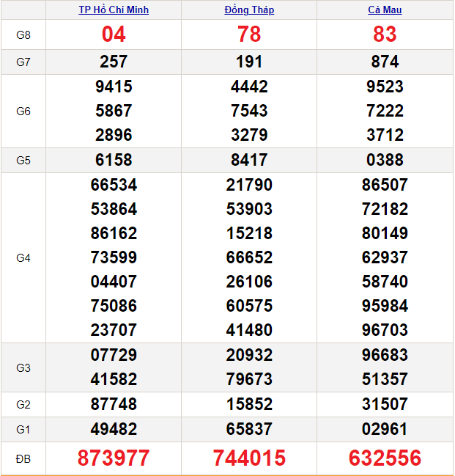
Task: Click G3 number 96683
Action: (385, 355)
